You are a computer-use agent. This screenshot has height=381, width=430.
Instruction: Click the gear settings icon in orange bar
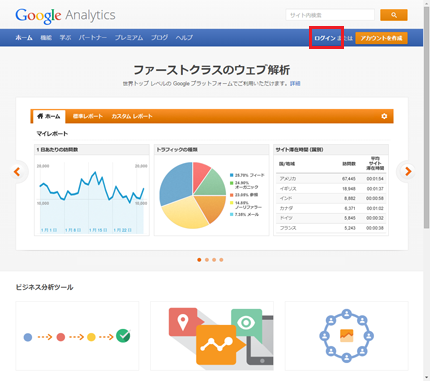coord(384,116)
